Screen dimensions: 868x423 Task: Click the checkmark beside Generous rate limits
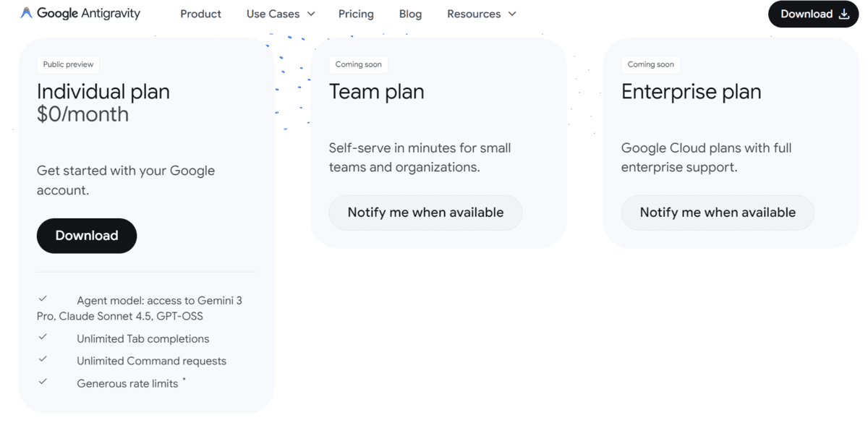43,382
